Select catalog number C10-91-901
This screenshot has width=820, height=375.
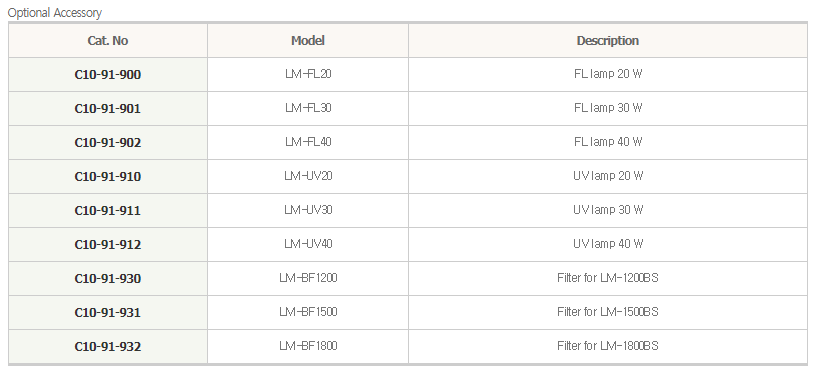point(108,109)
